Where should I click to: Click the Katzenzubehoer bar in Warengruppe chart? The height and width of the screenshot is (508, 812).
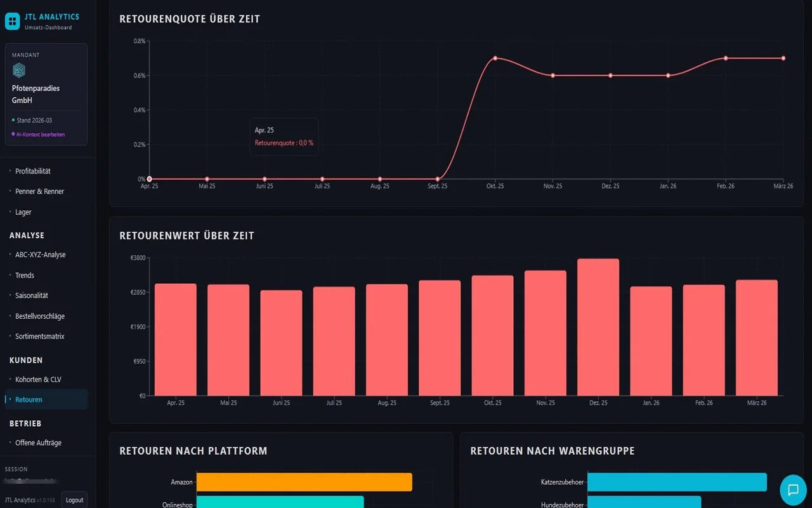coord(677,482)
